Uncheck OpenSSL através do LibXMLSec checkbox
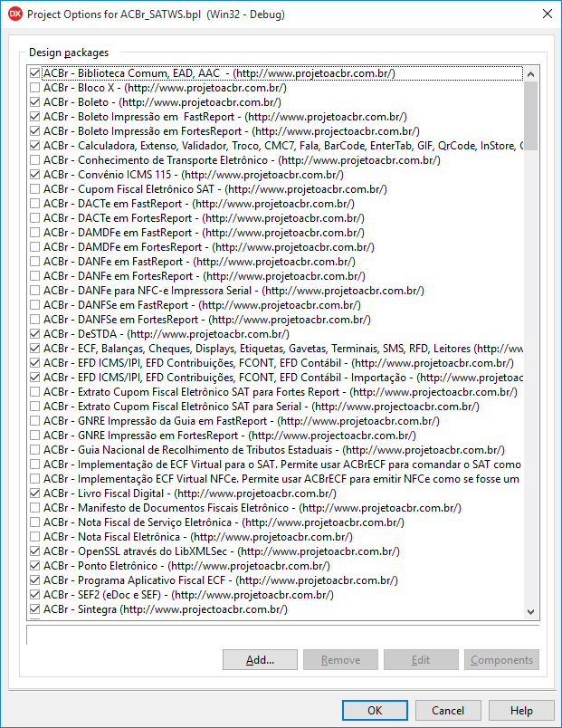This screenshot has width=562, height=728. point(34,551)
